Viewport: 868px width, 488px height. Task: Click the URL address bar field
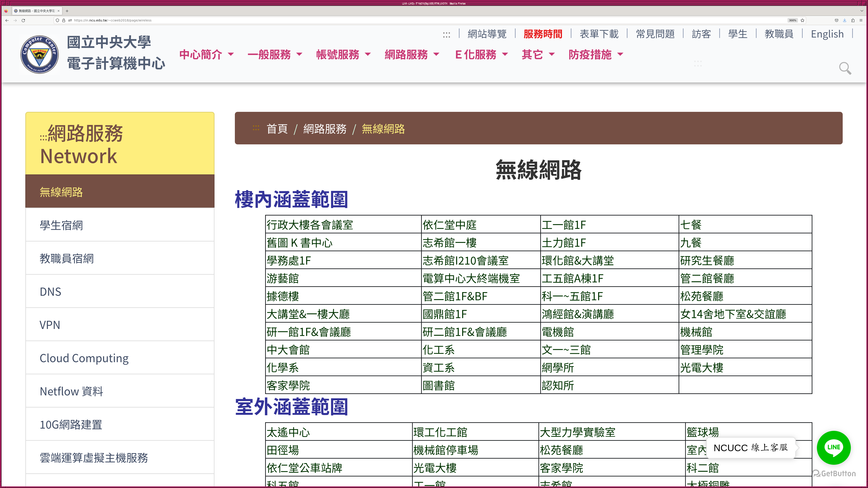[404, 20]
